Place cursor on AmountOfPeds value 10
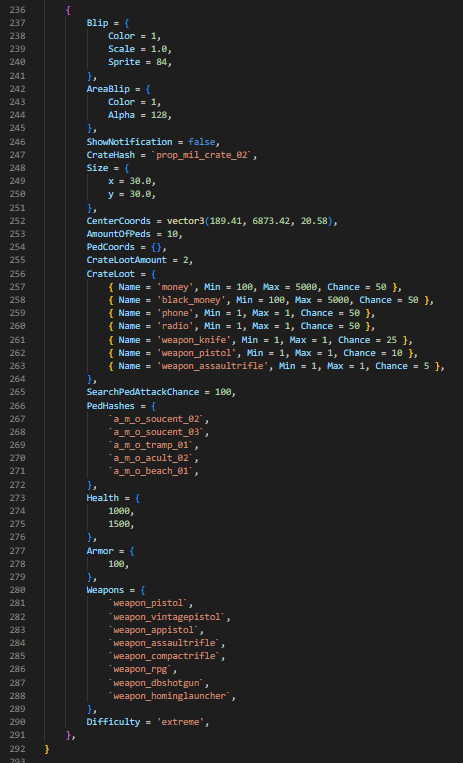Viewport: 463px width, 763px height. coord(172,234)
